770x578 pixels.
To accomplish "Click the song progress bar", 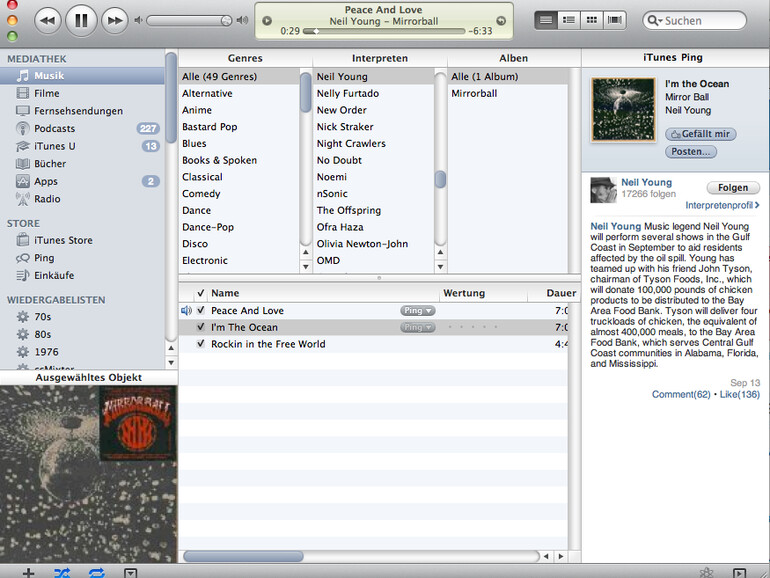I will coord(384,31).
